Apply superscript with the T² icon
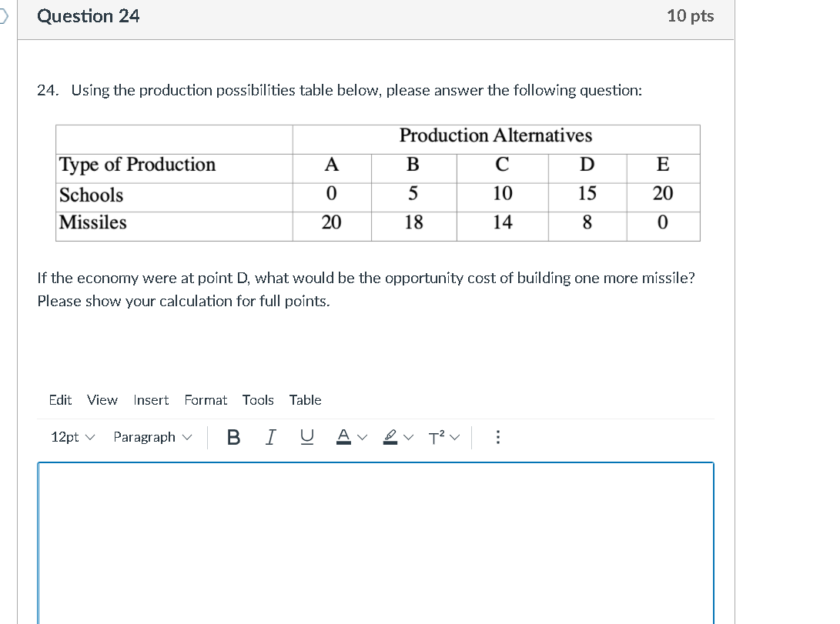 [437, 437]
